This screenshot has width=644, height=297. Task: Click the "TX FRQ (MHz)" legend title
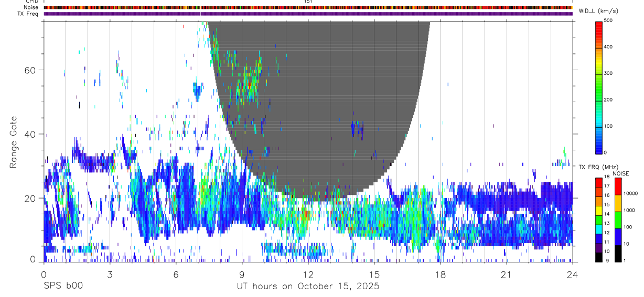pyautogui.click(x=598, y=167)
